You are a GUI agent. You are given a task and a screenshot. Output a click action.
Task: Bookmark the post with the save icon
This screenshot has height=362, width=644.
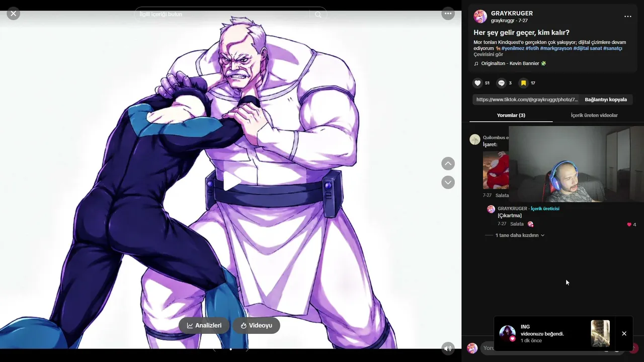click(523, 83)
